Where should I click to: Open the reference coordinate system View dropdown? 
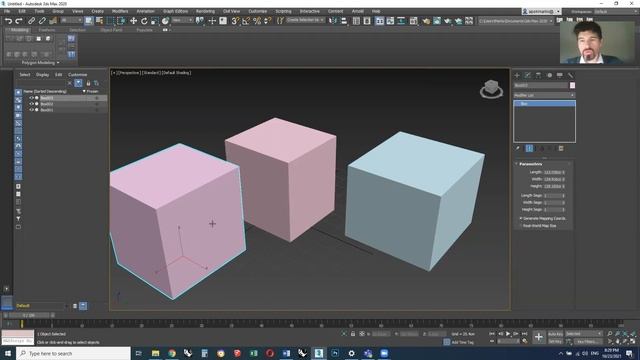[182, 20]
